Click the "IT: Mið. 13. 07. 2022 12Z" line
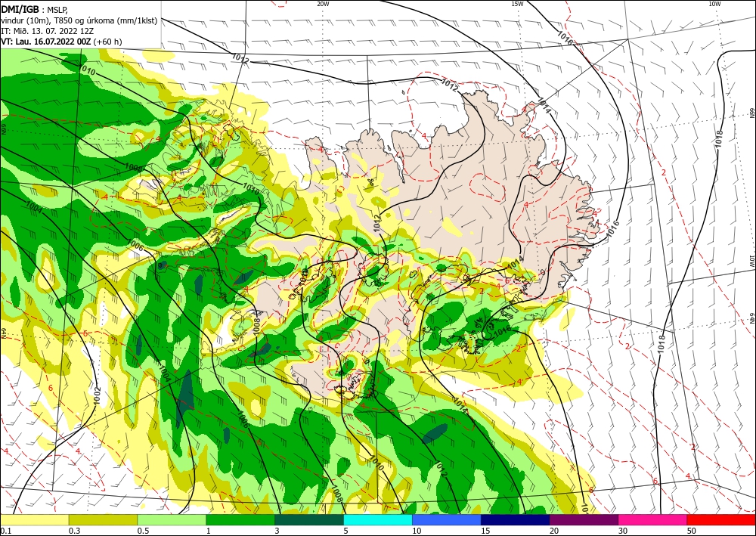Screen dimensions: 756x536 click(47, 31)
